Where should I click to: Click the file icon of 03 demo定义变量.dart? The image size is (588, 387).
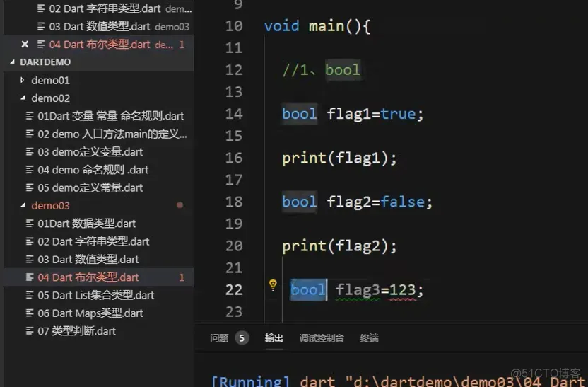pyautogui.click(x=30, y=151)
